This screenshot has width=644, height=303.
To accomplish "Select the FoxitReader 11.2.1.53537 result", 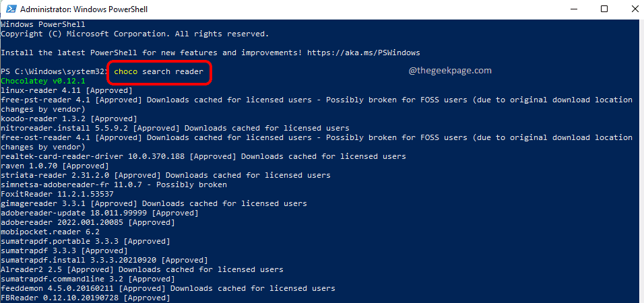I will tap(57, 194).
